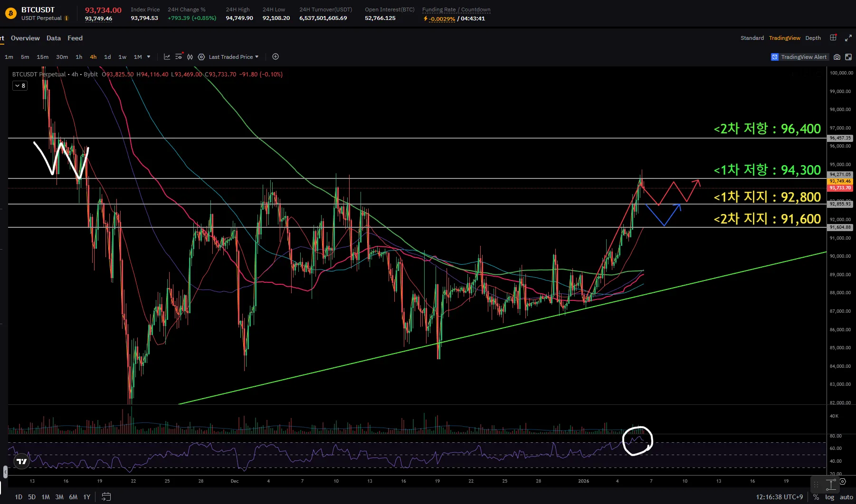Click the candlestick chart type icon
This screenshot has height=504, width=856.
click(190, 57)
